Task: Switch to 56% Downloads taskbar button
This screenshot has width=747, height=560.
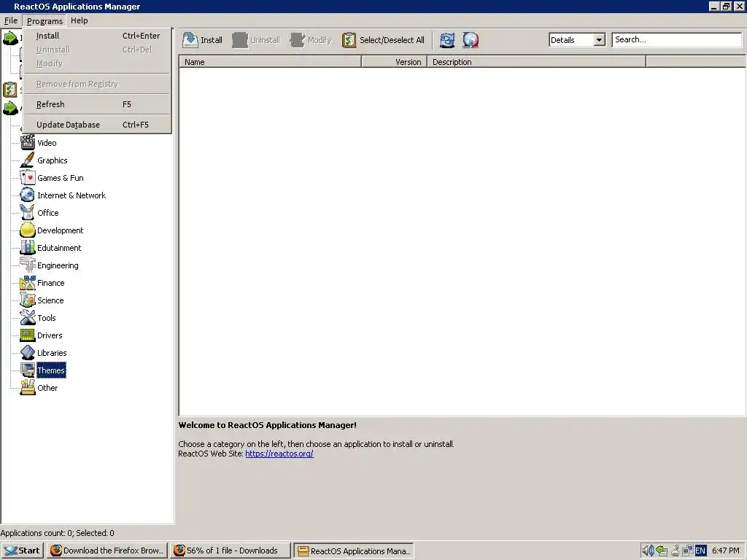Action: click(231, 551)
